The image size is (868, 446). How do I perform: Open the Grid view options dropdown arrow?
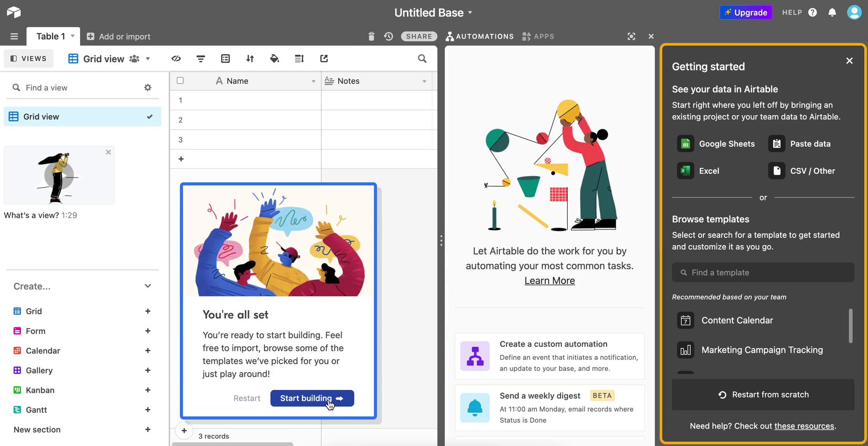pyautogui.click(x=148, y=59)
